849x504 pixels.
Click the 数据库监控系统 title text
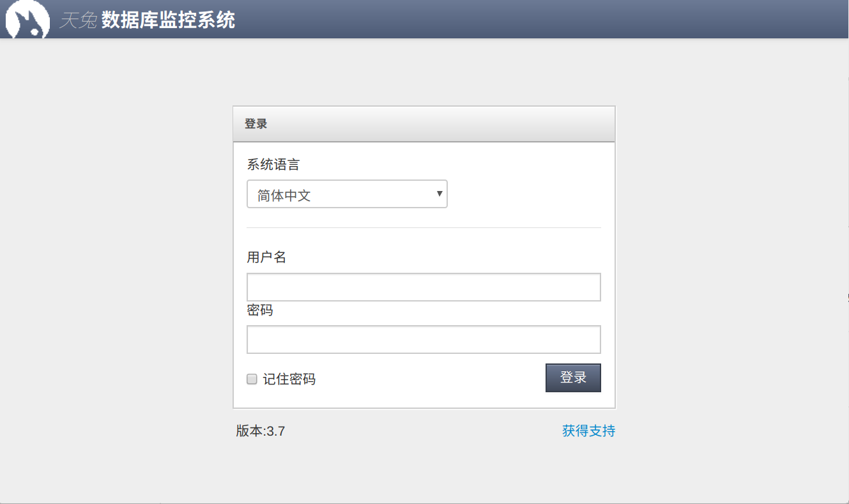(167, 20)
